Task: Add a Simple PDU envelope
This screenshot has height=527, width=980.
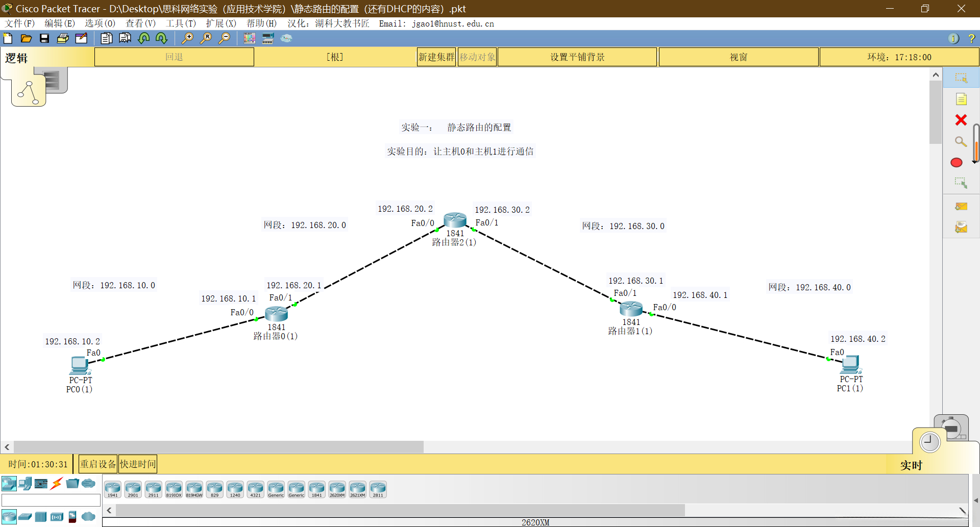Action: tap(961, 206)
